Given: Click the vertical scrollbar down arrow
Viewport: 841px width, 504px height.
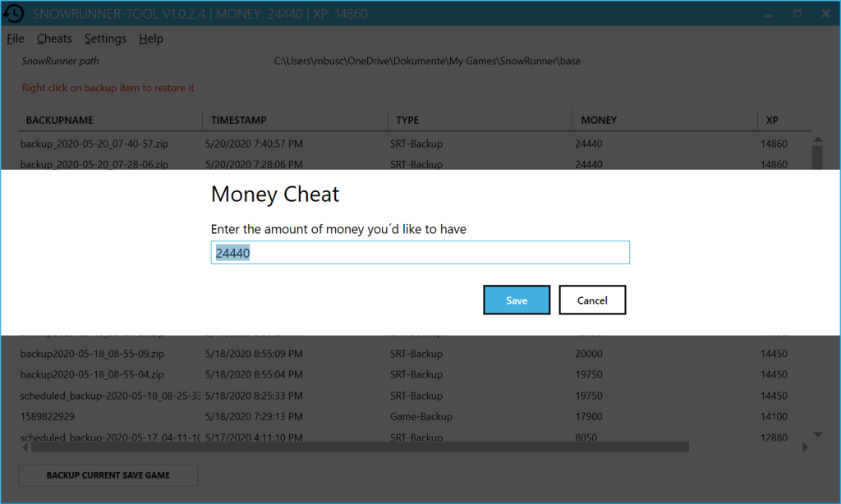Looking at the screenshot, I should tap(818, 434).
